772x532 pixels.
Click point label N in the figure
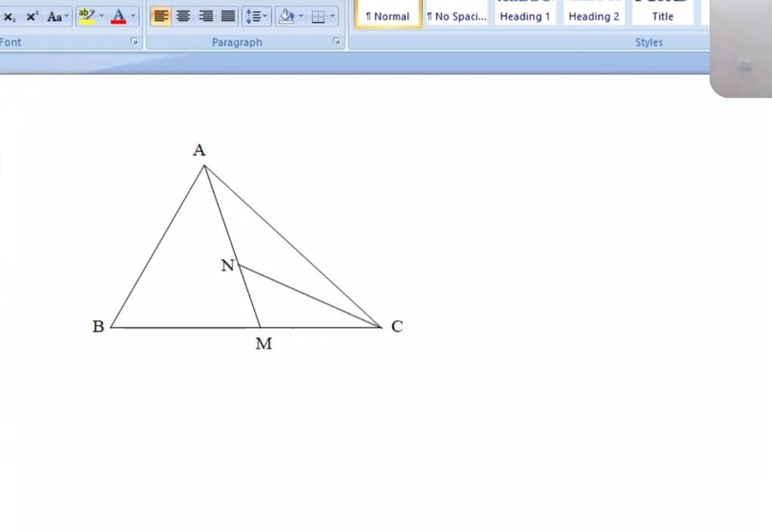tap(228, 266)
